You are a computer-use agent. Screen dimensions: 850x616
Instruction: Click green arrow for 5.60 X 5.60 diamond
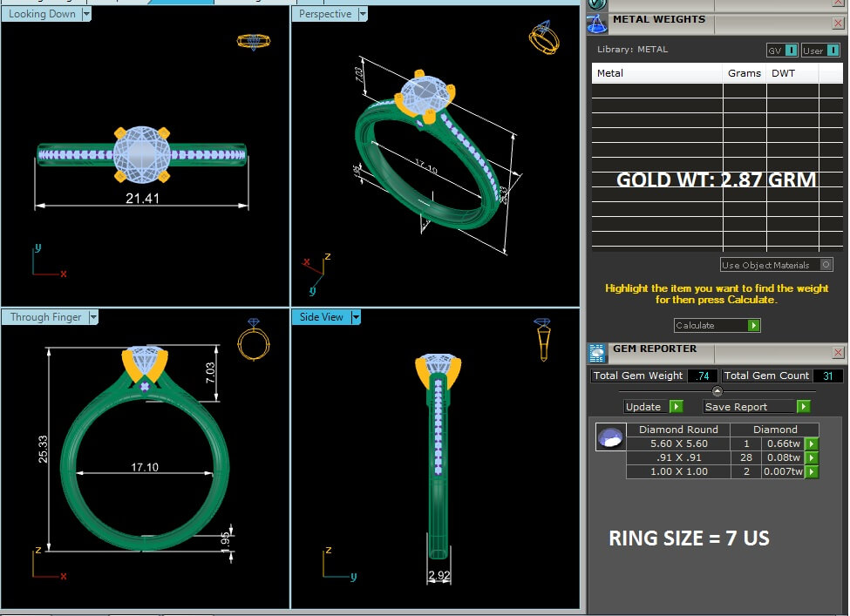click(812, 443)
